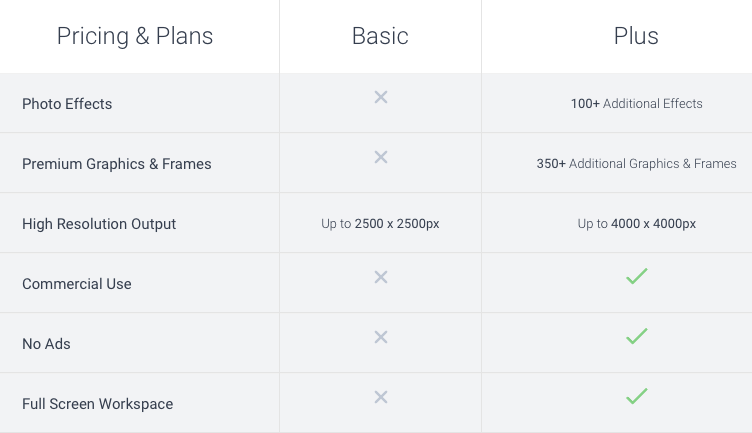Click the No Ads row label
The height and width of the screenshot is (433, 752).
click(46, 344)
